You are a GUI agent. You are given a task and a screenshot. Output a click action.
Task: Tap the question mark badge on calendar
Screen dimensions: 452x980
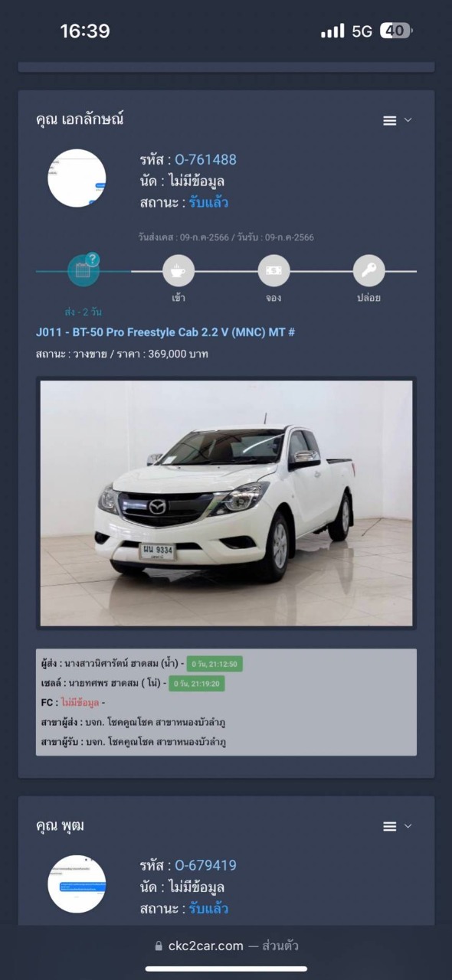[93, 260]
